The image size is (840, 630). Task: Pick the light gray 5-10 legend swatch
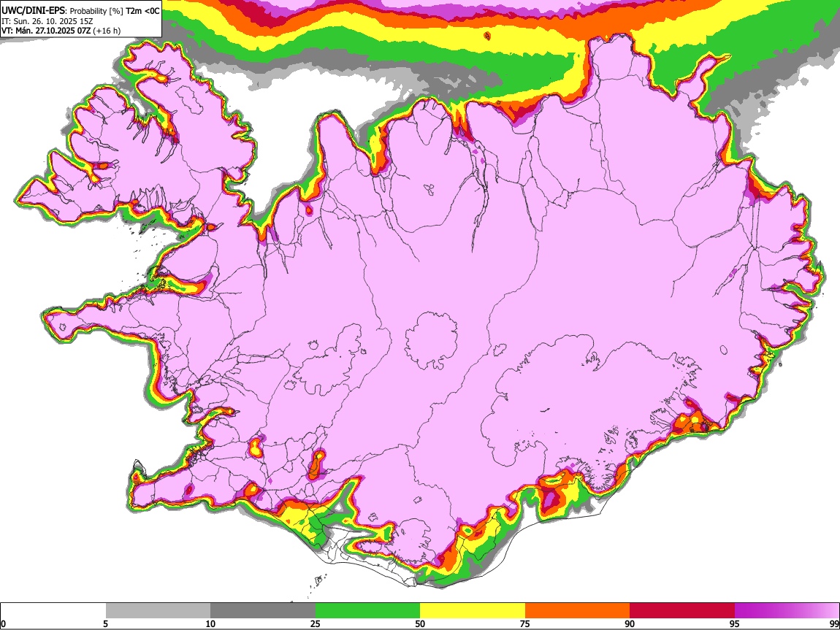tap(158, 611)
